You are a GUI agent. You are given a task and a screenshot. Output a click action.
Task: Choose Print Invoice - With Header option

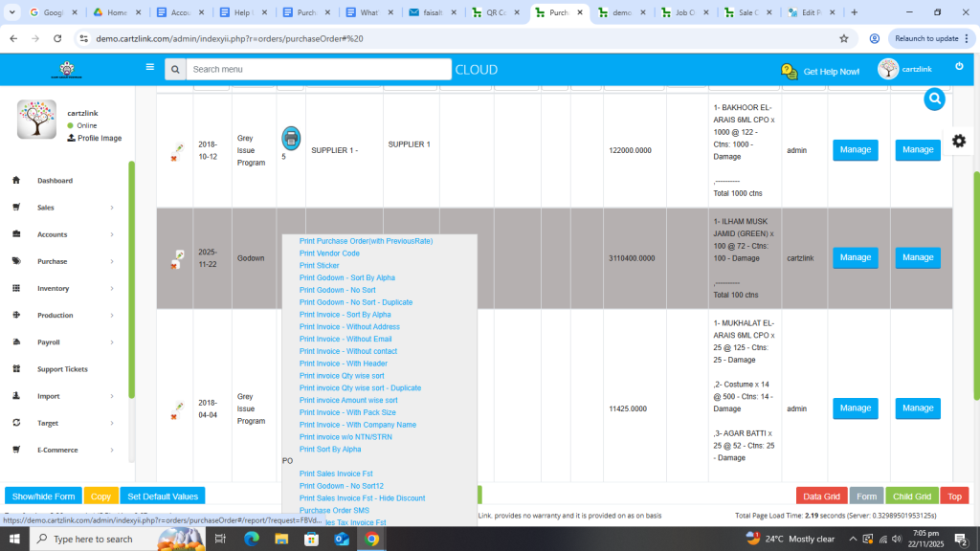343,364
